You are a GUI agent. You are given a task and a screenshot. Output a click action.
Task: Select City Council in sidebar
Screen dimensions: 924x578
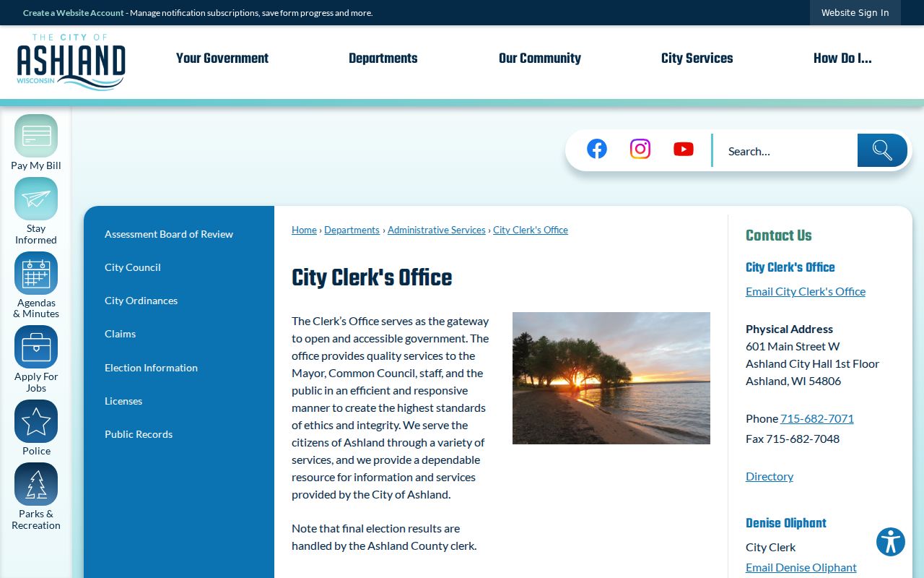(x=133, y=267)
